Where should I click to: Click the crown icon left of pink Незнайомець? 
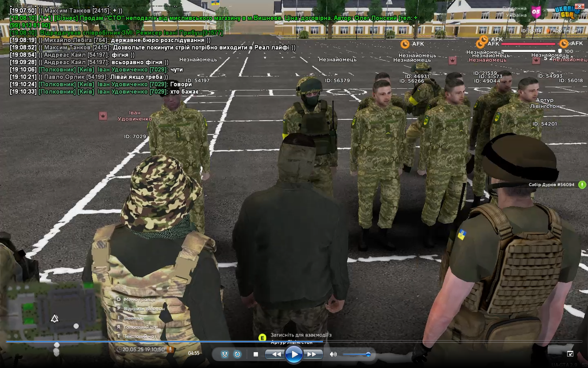click(452, 60)
